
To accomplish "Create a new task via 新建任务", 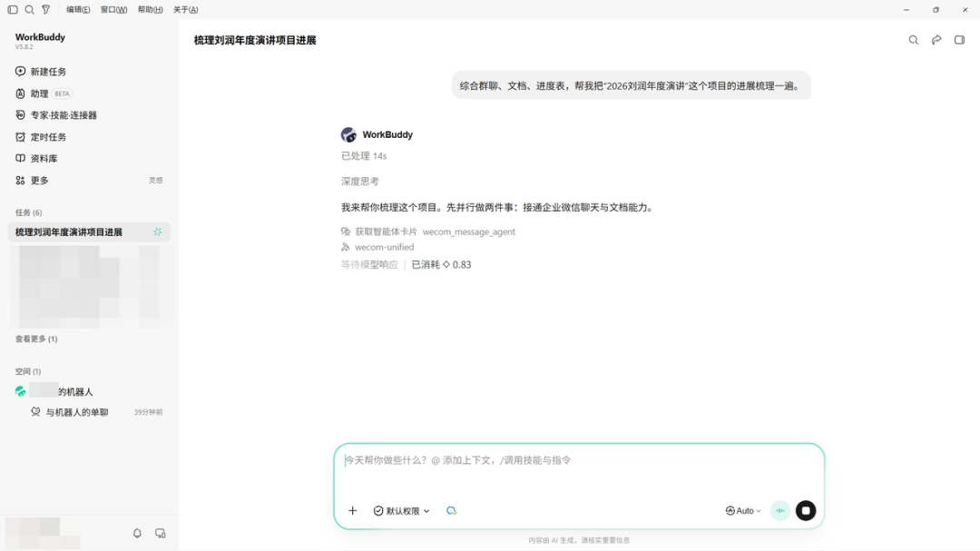I will coord(89,72).
